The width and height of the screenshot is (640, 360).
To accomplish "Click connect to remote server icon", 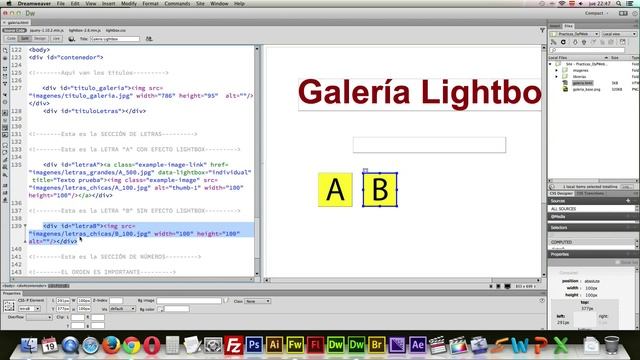I will [553, 42].
